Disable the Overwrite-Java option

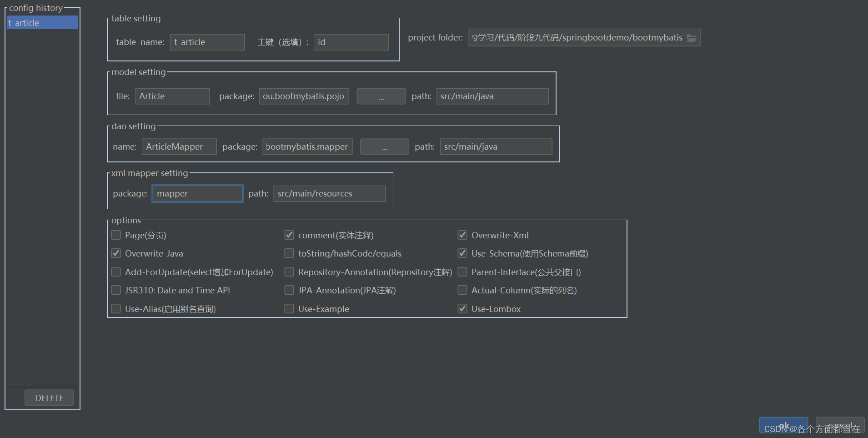(x=116, y=253)
